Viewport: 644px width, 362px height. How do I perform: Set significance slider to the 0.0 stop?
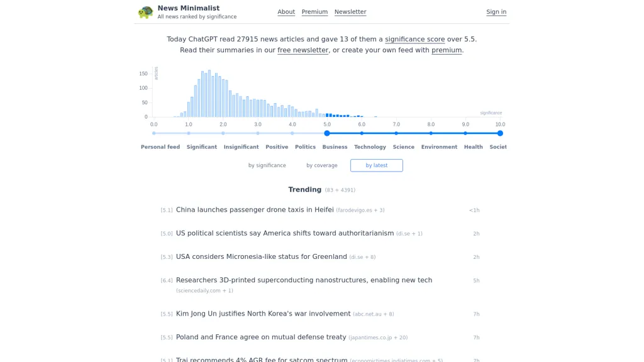pyautogui.click(x=153, y=133)
